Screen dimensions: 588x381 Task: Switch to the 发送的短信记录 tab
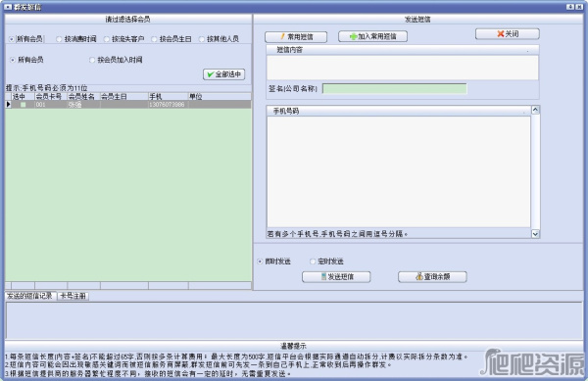(x=30, y=296)
